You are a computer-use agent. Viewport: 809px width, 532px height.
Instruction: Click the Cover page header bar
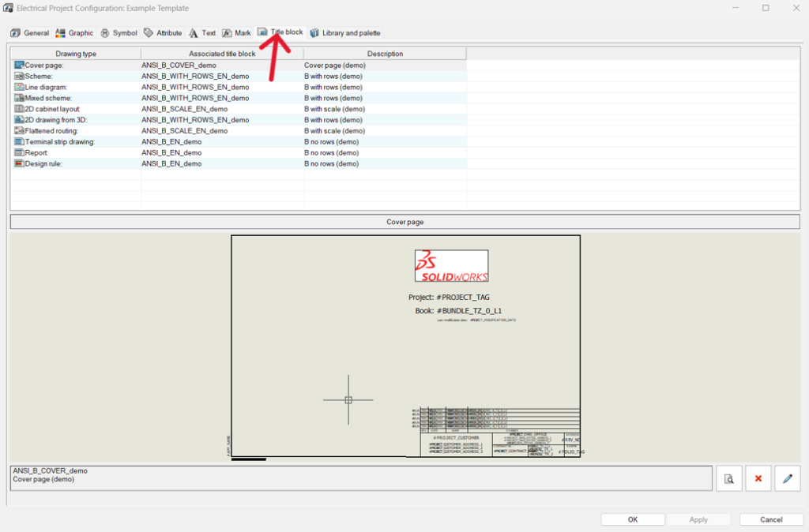pos(405,222)
